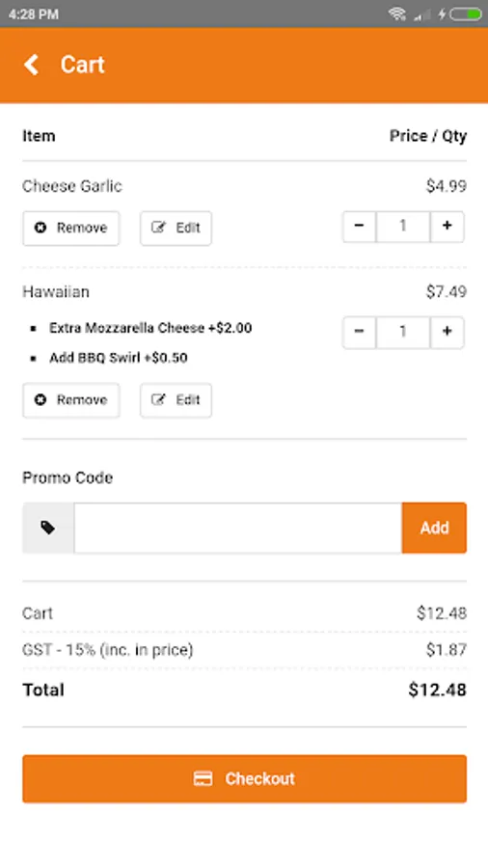The image size is (488, 868).
Task: Tap the Extra Mozzarella Cheese option line
Action: point(150,328)
